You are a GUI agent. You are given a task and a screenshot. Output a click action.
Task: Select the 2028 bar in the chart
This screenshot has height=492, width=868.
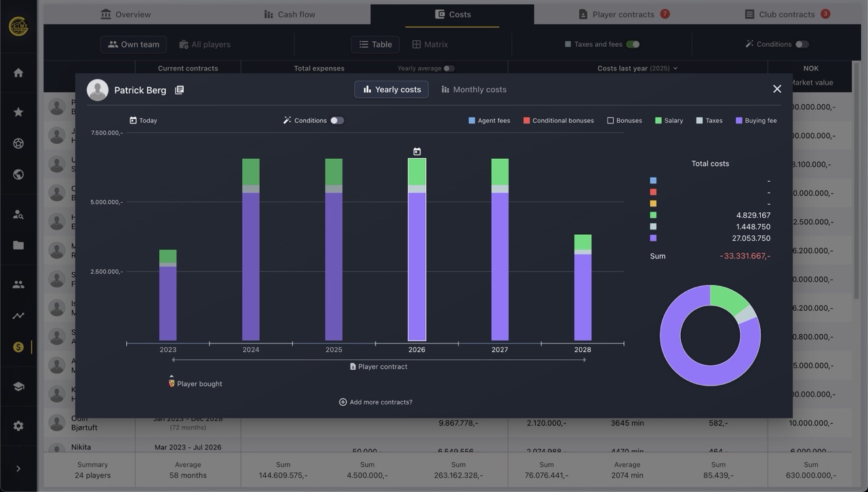[583, 288]
